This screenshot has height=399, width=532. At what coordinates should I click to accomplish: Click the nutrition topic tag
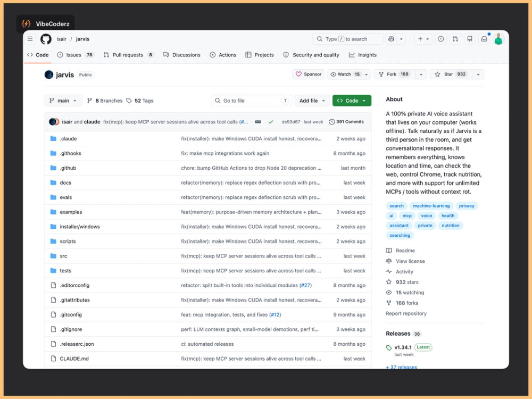[x=451, y=226]
